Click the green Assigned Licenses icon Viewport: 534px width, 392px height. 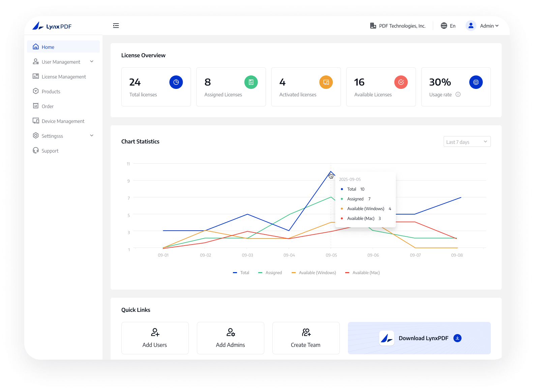[251, 82]
